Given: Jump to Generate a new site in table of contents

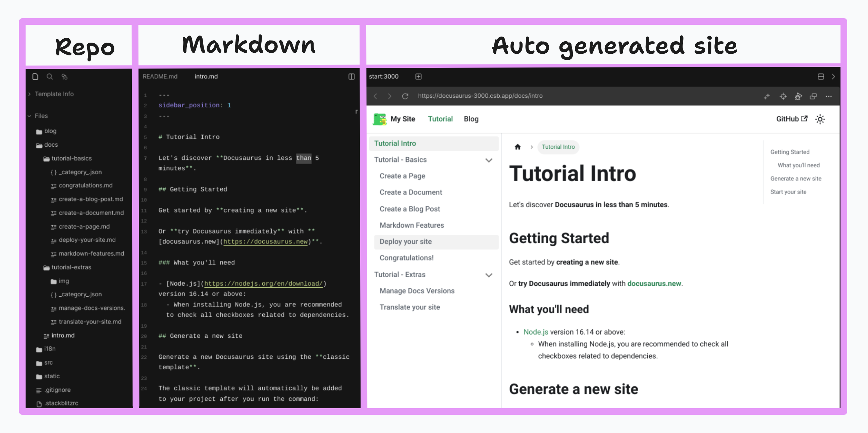Looking at the screenshot, I should point(796,179).
